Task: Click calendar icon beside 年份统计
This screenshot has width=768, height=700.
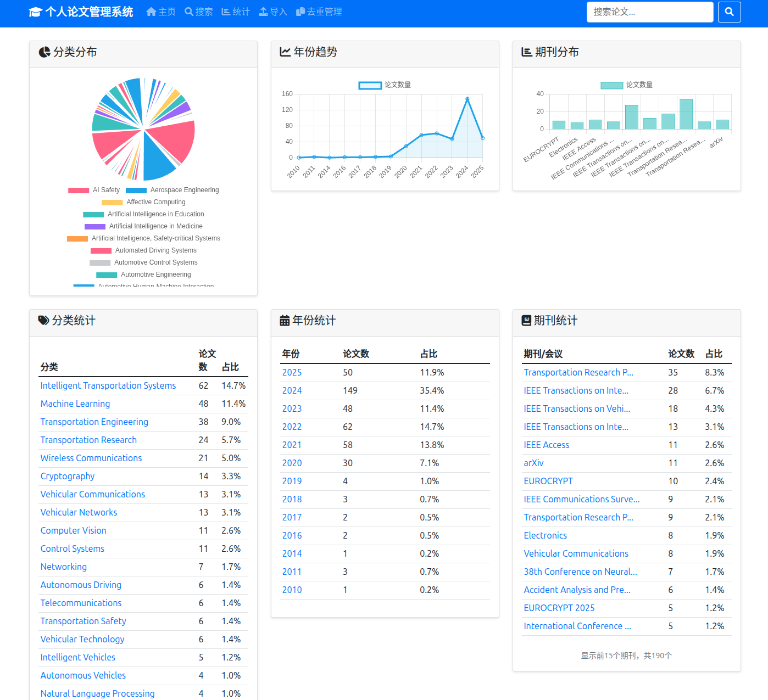Action: (285, 320)
